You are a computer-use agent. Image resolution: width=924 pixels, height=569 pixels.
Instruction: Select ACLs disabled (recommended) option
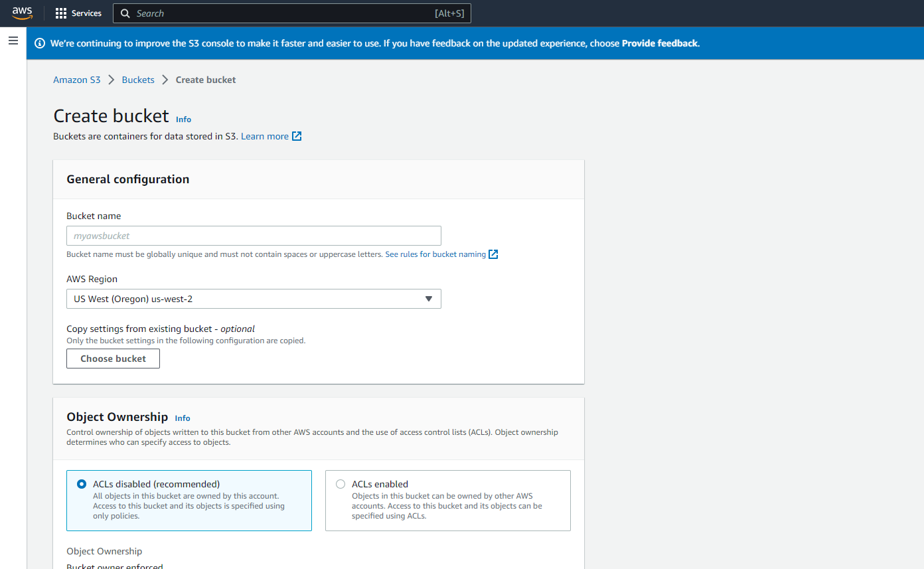(189, 501)
